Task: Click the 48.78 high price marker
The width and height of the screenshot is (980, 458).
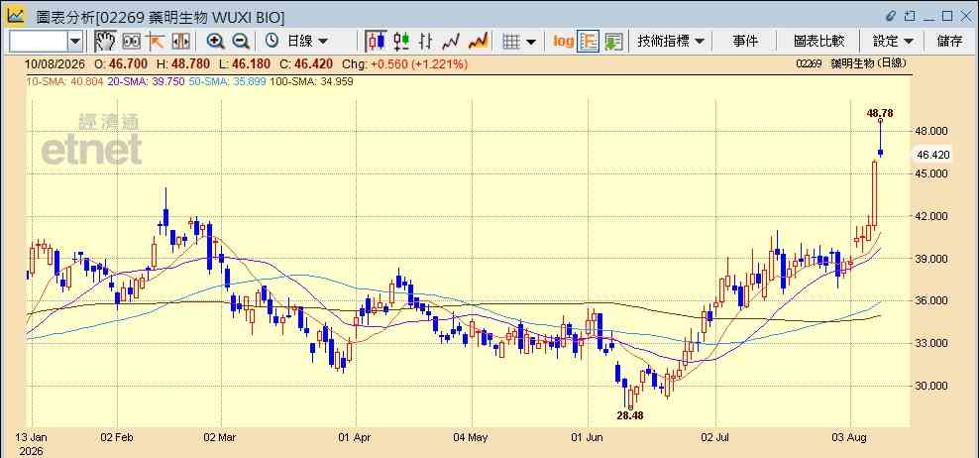Action: point(879,113)
